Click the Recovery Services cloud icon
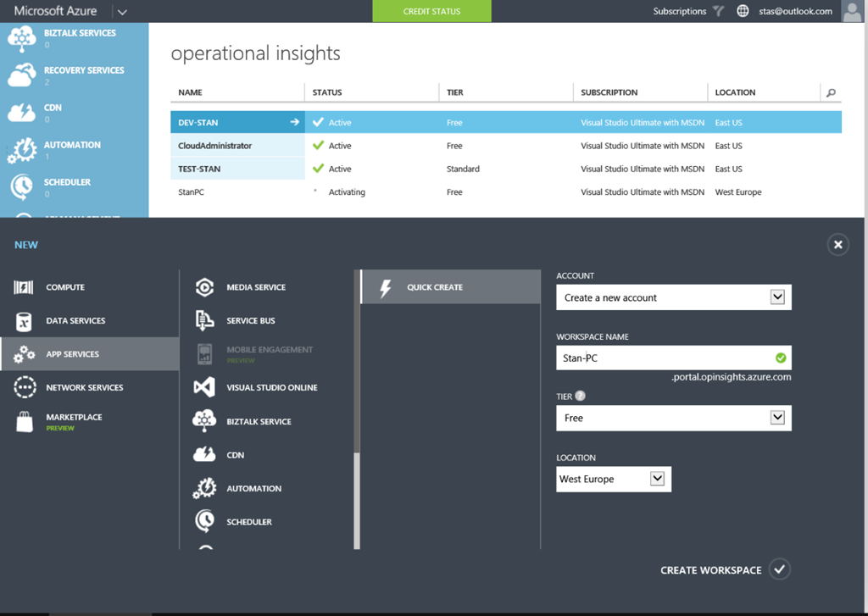Image resolution: width=868 pixels, height=616 pixels. pos(21,75)
